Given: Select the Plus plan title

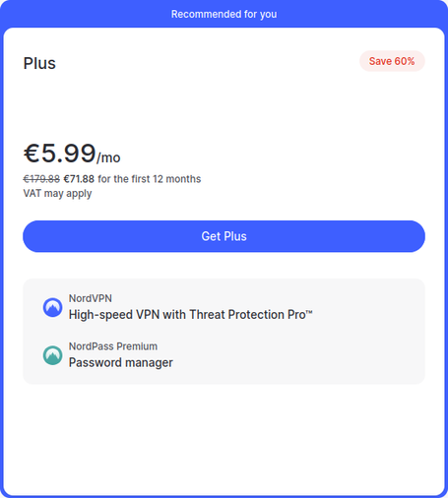Looking at the screenshot, I should (39, 63).
